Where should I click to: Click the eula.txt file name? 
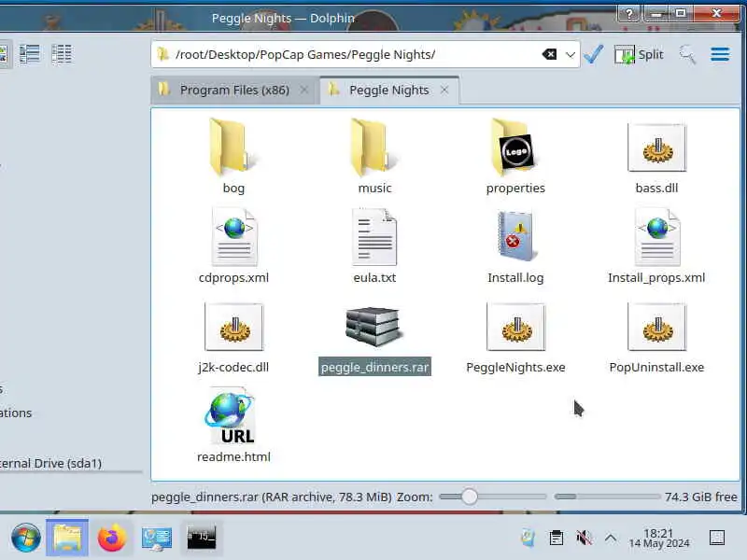click(374, 277)
